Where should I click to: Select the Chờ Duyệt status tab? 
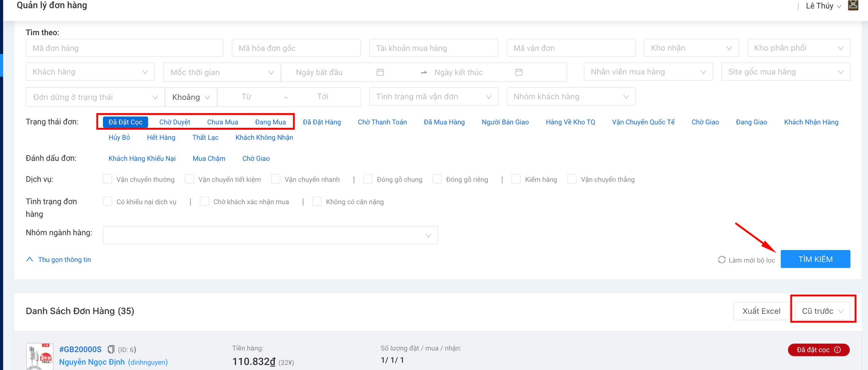click(x=174, y=122)
